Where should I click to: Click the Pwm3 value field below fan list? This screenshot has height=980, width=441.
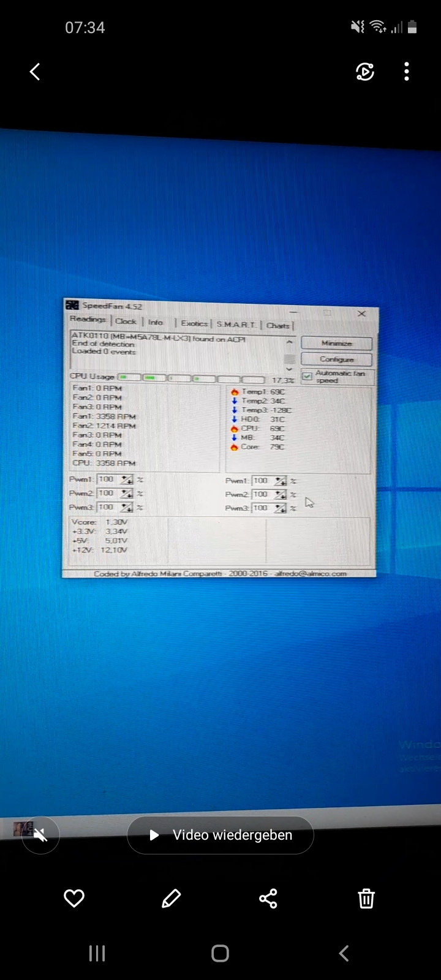108,507
